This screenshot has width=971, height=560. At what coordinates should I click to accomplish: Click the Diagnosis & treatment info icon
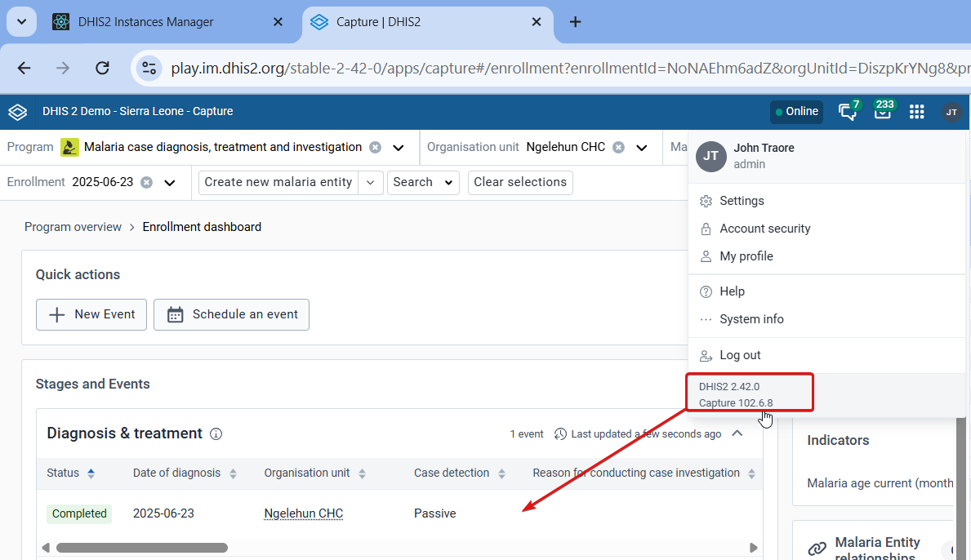click(x=216, y=433)
